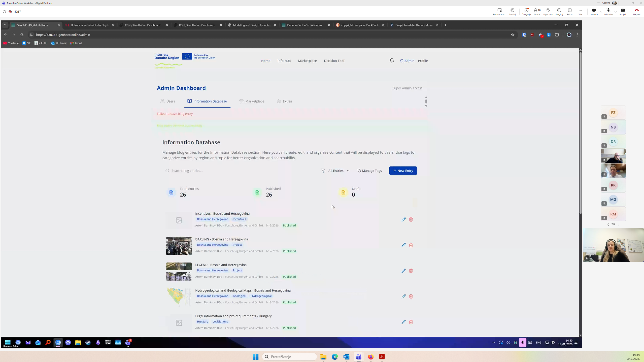Switch to the Marketplace admin tab

coord(251,101)
